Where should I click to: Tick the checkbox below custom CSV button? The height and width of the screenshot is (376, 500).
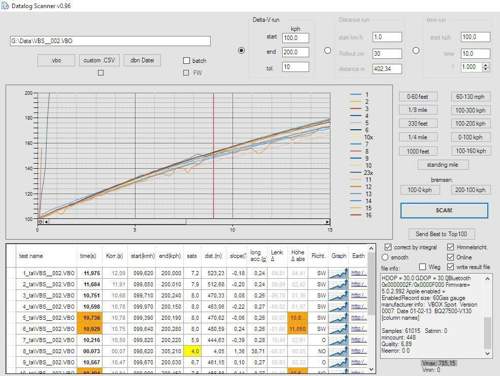[x=101, y=72]
